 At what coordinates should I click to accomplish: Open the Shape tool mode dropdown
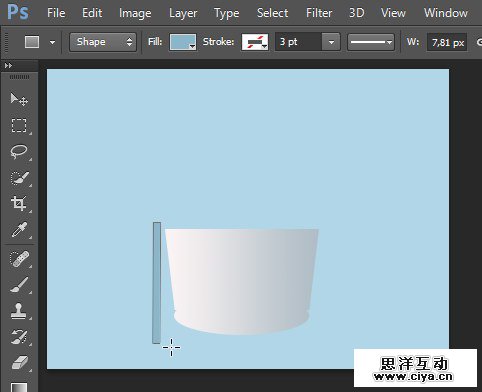tap(103, 42)
